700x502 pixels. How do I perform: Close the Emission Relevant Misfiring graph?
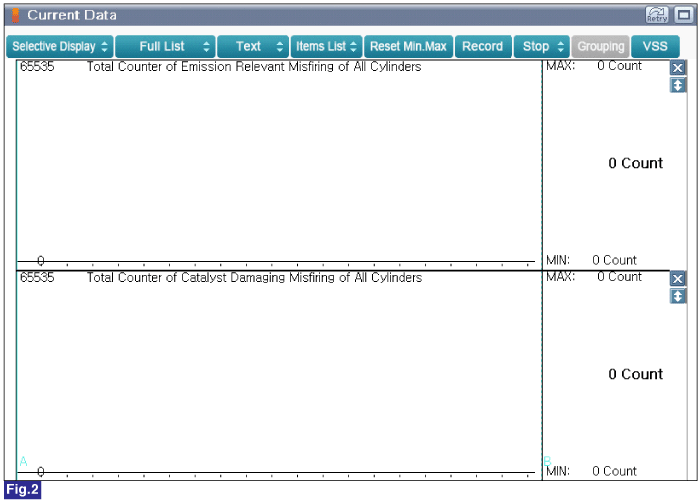[x=678, y=68]
